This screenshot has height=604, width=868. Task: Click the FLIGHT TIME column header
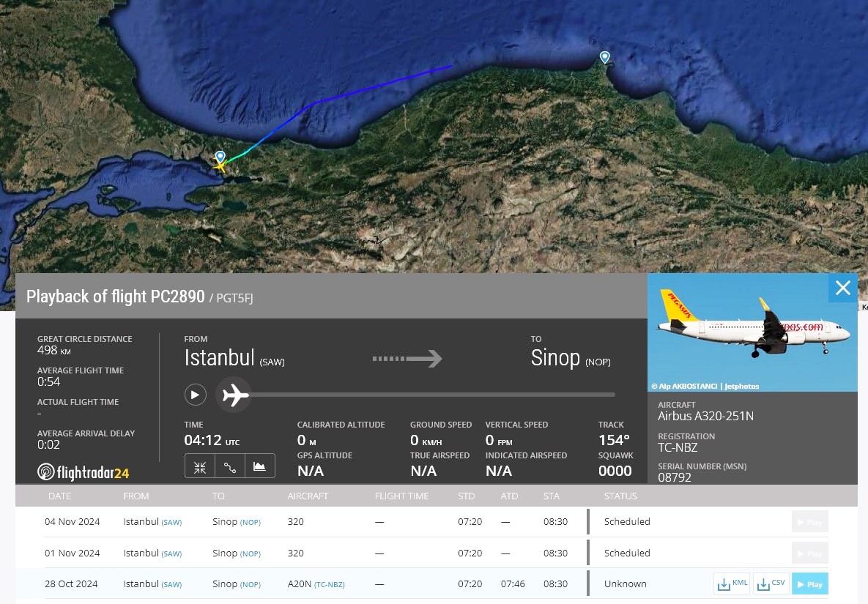point(402,496)
